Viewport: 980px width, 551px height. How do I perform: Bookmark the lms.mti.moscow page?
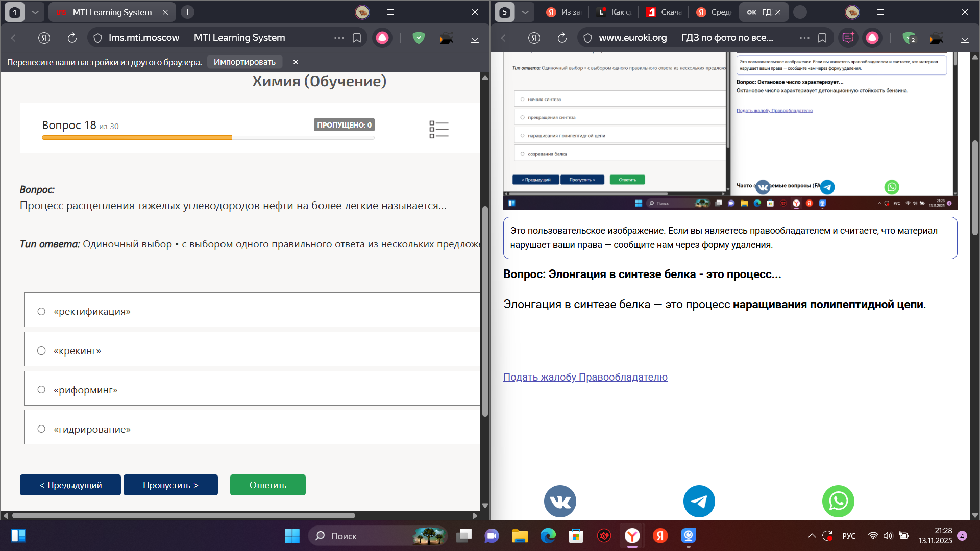click(357, 38)
